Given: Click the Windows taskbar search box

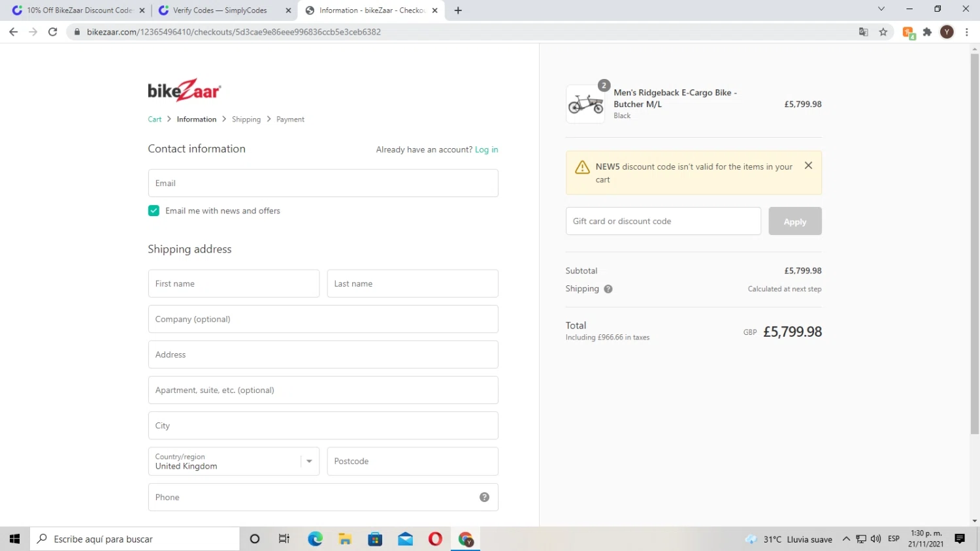Looking at the screenshot, I should [x=135, y=539].
